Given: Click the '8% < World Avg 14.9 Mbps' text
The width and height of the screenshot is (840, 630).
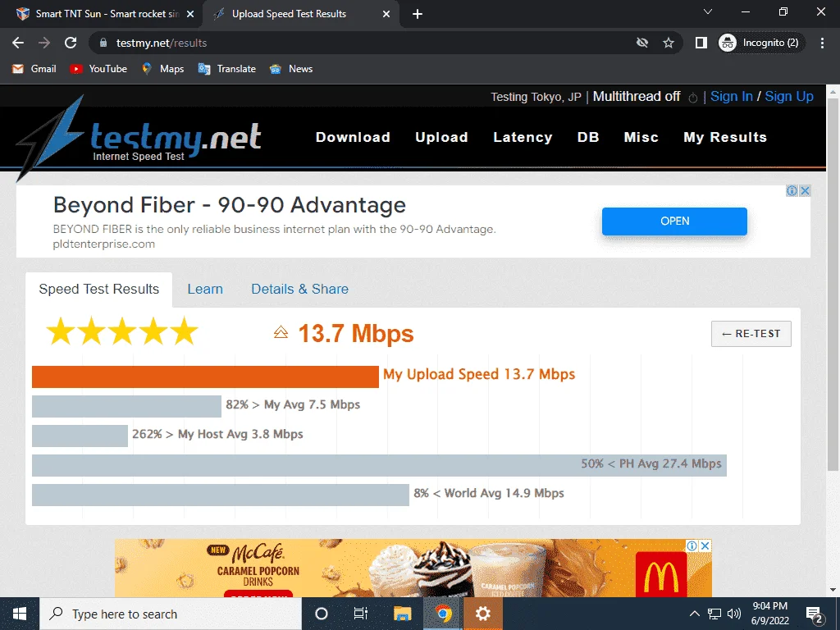Looking at the screenshot, I should tap(489, 493).
